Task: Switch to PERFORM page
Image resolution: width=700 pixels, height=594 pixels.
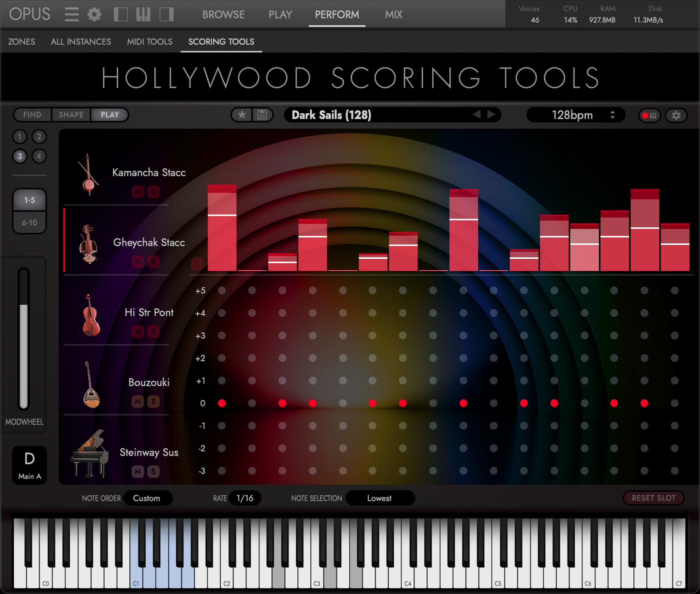Action: point(337,15)
